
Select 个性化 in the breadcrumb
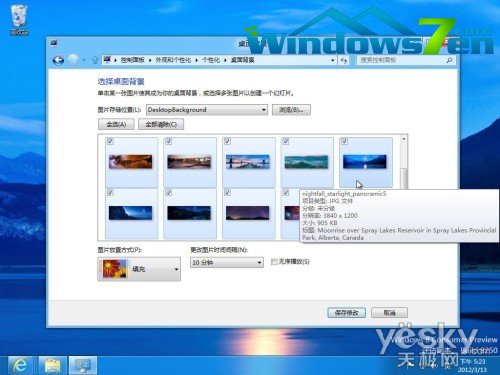click(x=211, y=60)
